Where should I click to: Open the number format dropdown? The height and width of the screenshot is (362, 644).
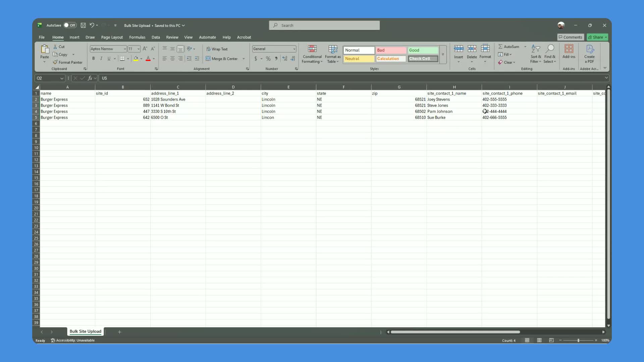294,49
